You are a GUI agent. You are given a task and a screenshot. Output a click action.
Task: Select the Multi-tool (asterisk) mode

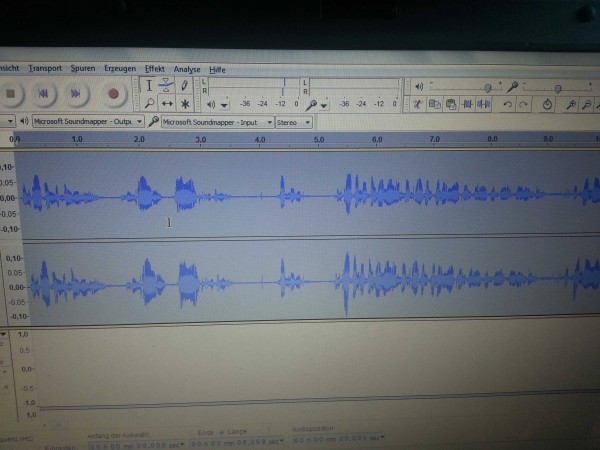[x=185, y=104]
